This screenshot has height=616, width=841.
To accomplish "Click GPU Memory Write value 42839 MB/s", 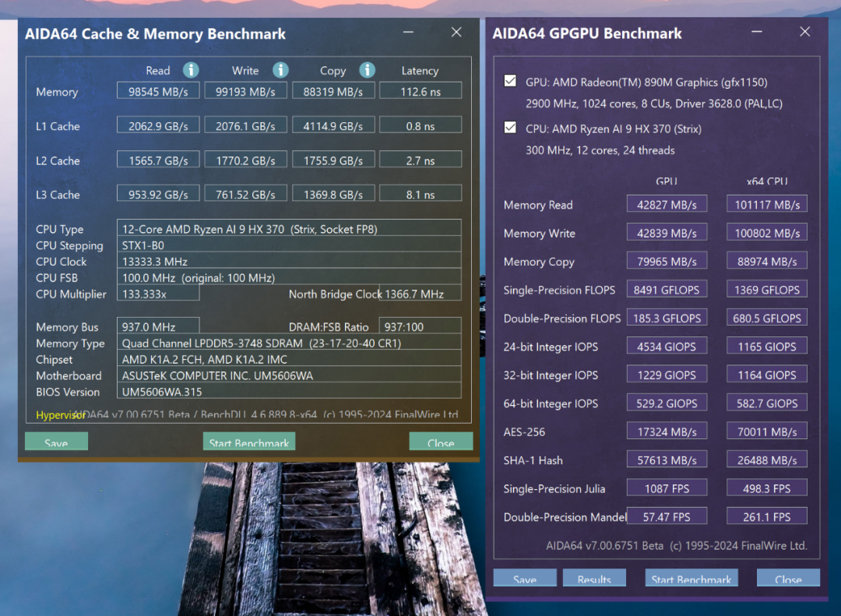I will [x=667, y=232].
